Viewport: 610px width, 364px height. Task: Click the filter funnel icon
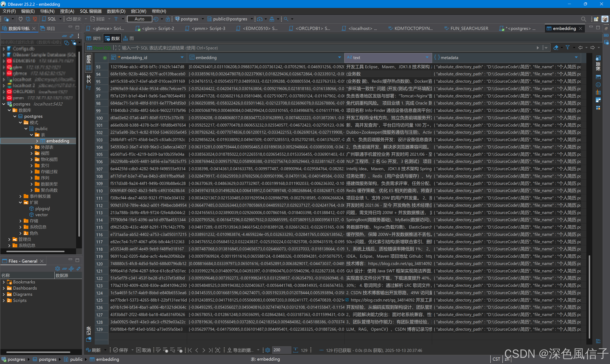(568, 48)
